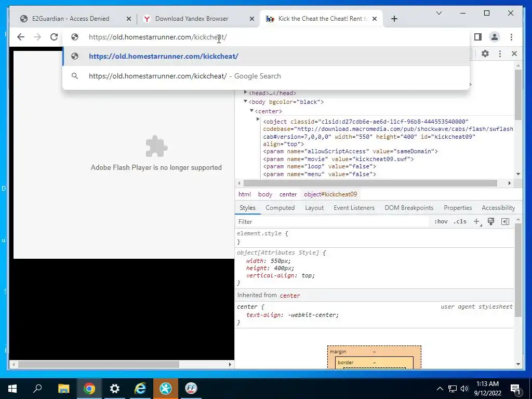Choose the Google Search suggestion

click(x=267, y=76)
